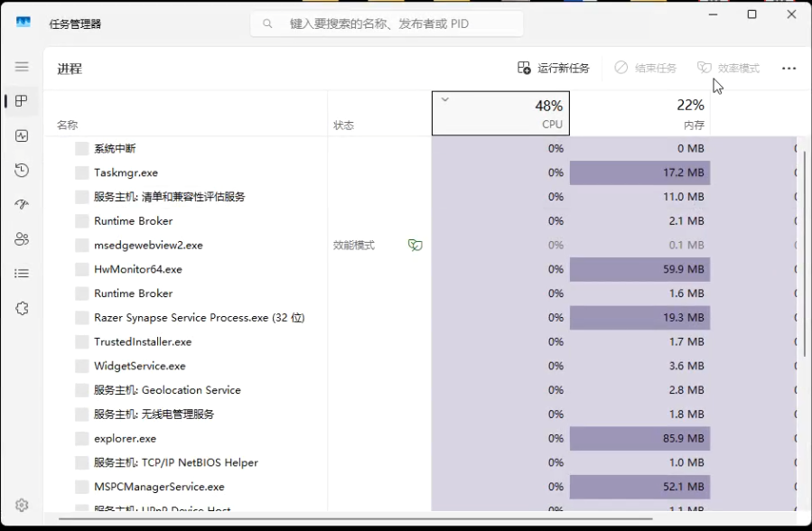Select Razer Synapse Service Process.exe (32 位) row
The image size is (812, 531).
pyautogui.click(x=421, y=318)
